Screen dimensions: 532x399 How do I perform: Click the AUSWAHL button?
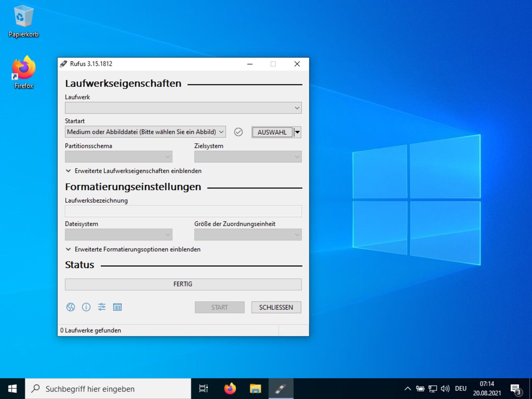click(272, 132)
